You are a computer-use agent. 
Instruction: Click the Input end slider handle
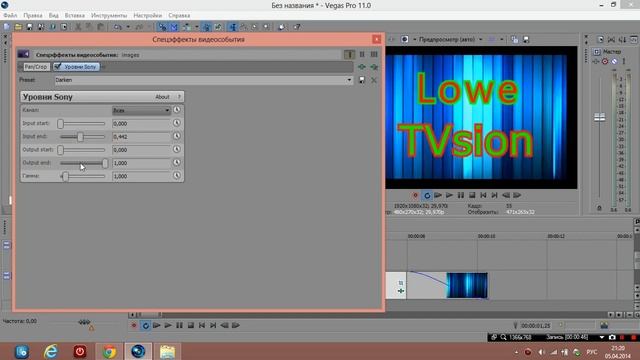(x=80, y=136)
